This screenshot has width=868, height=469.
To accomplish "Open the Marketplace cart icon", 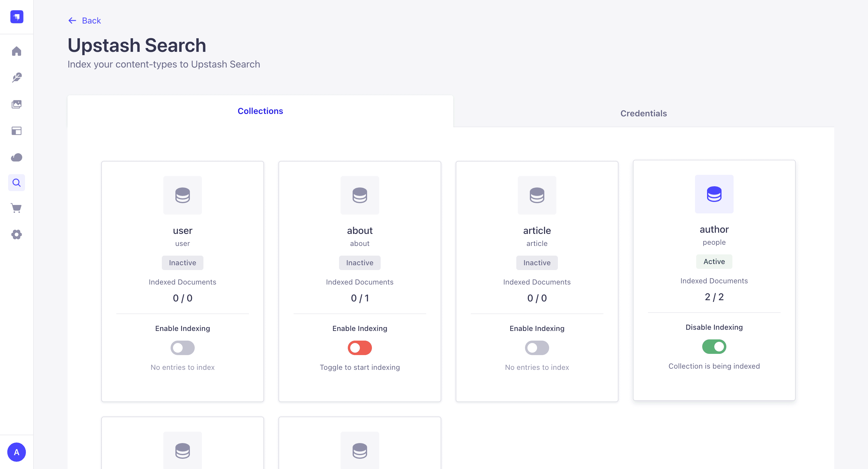I will [17, 208].
